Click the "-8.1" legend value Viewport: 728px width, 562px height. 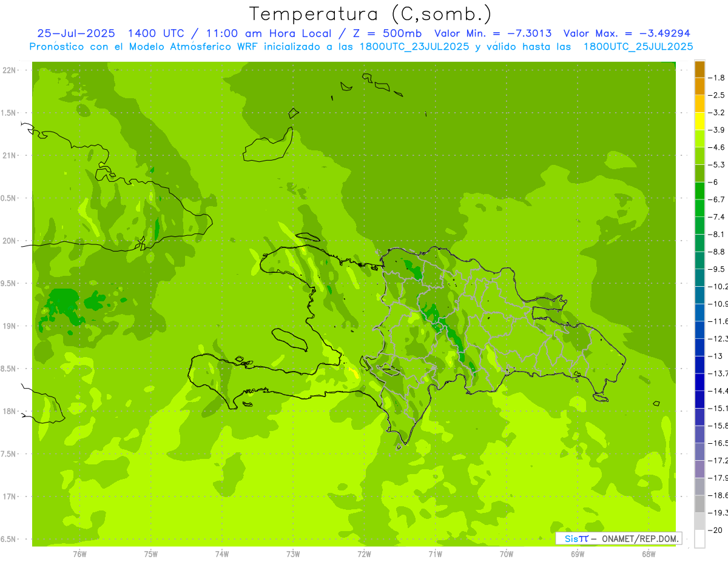click(x=716, y=234)
